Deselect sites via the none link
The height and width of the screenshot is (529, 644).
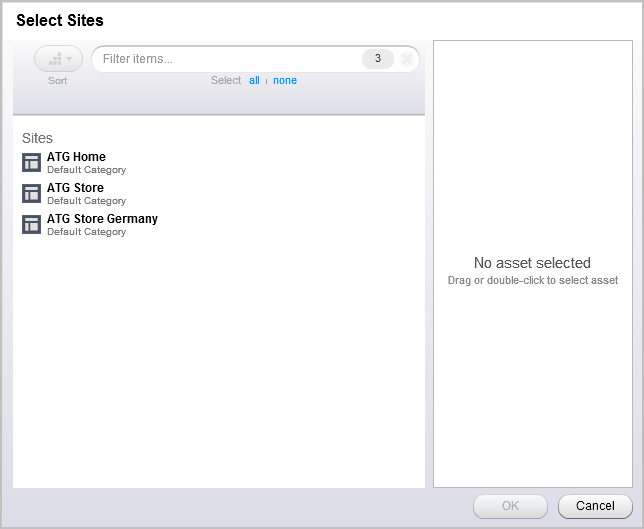[285, 80]
